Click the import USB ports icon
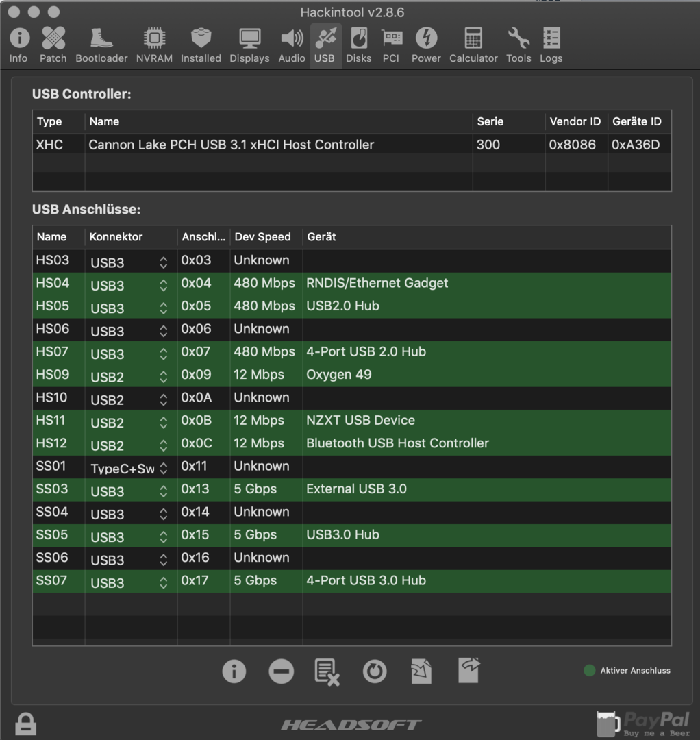This screenshot has height=740, width=700. click(x=421, y=671)
